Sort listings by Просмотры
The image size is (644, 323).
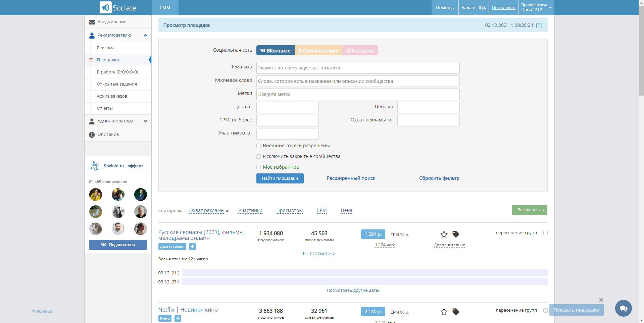[289, 211]
